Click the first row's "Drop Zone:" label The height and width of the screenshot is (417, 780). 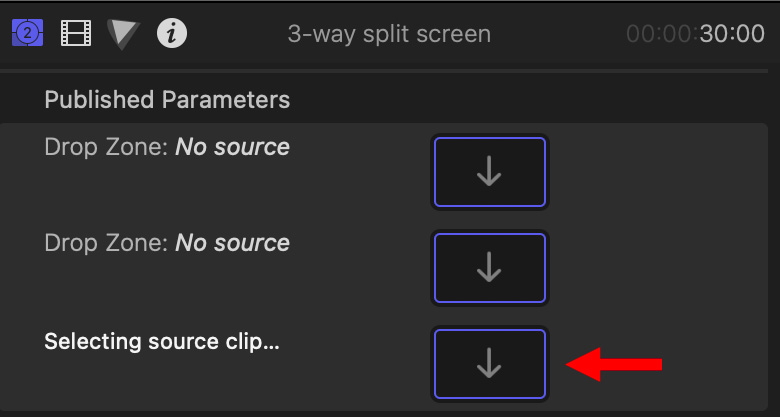click(x=106, y=147)
